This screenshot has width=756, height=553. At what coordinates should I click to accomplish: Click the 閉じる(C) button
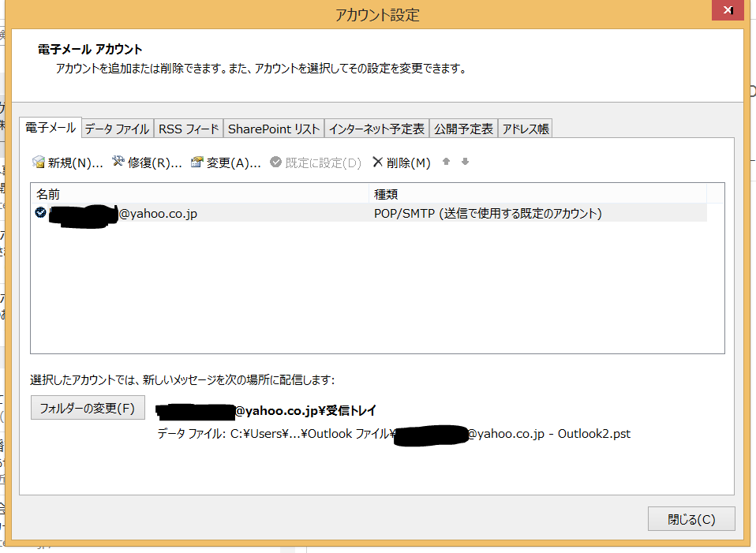click(691, 519)
